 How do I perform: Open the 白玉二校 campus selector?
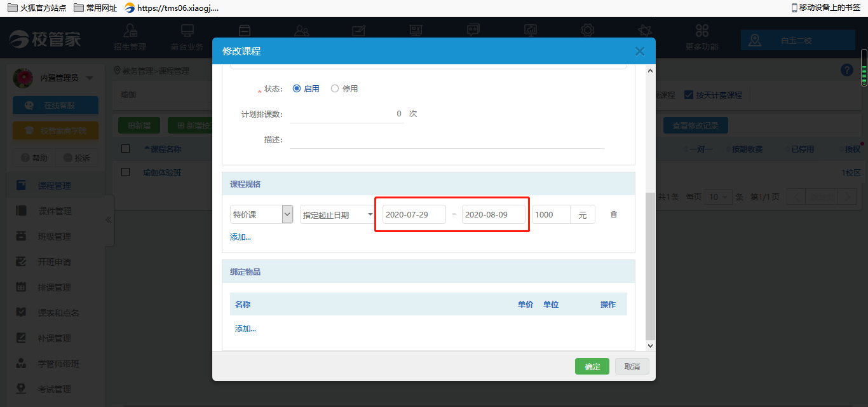(797, 40)
